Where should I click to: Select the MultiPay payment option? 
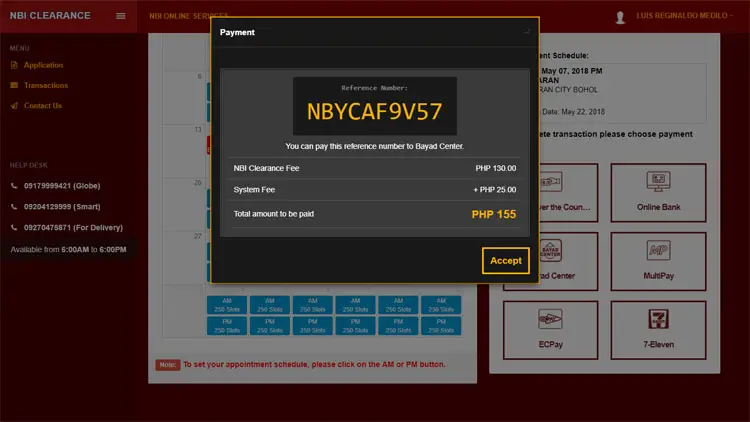click(x=658, y=261)
